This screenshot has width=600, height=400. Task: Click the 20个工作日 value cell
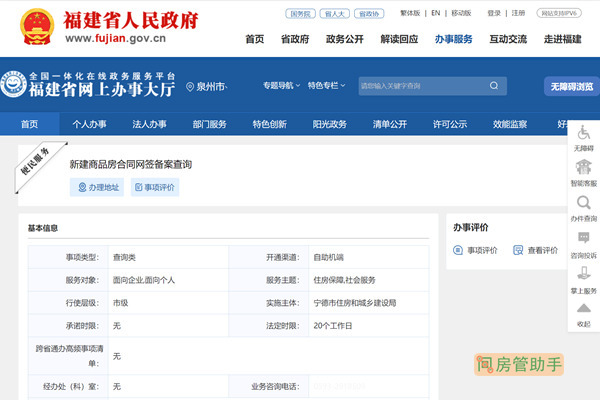click(x=369, y=326)
